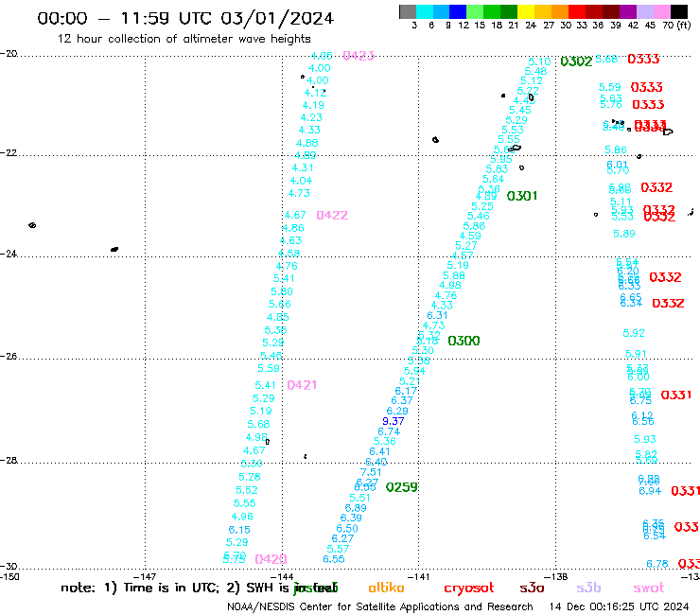Click the black end swatch of color bar
Image resolution: width=700 pixels, height=615 pixels.
pyautogui.click(x=678, y=11)
